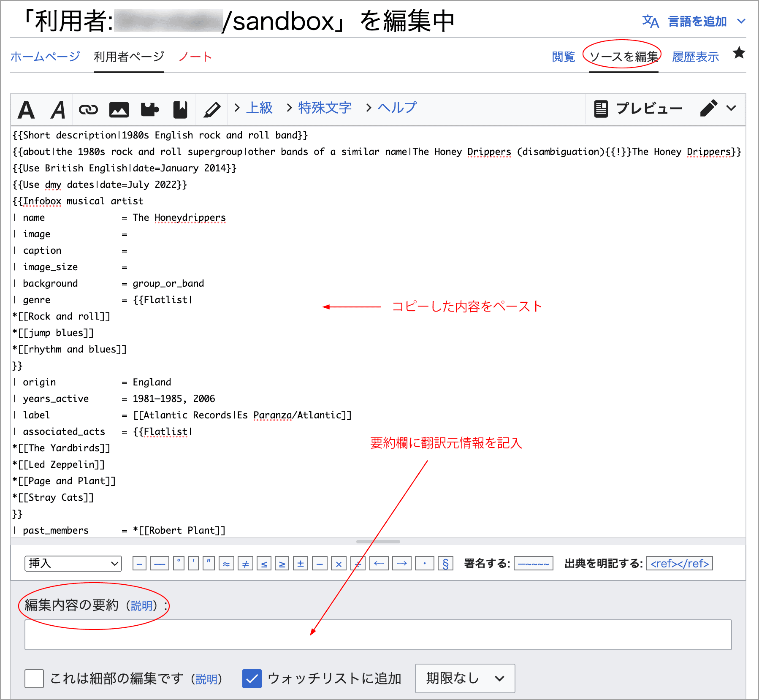Screen dimensions: 759x700
Task: Click the insert link chain icon
Action: pos(88,110)
